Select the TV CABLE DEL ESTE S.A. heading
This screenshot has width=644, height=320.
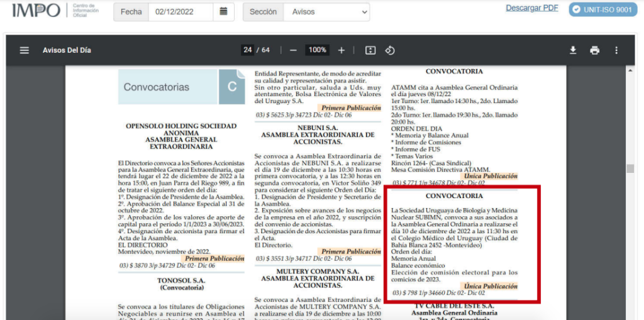point(454,306)
